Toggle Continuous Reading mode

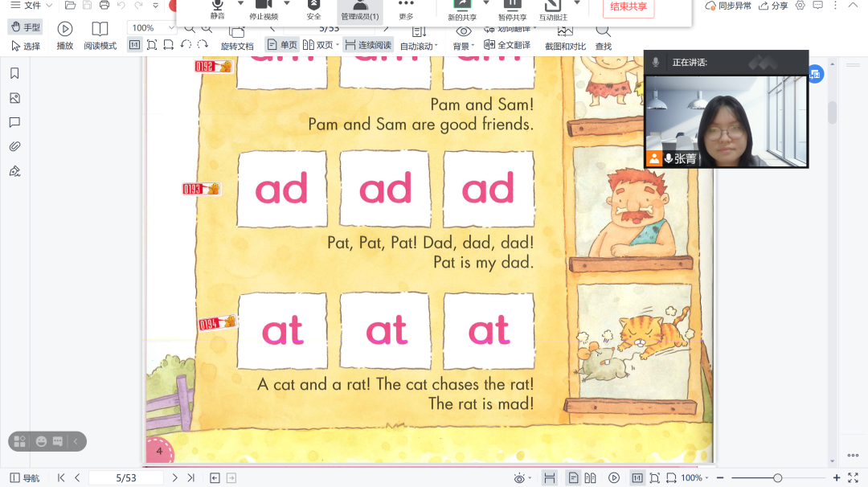tap(368, 45)
